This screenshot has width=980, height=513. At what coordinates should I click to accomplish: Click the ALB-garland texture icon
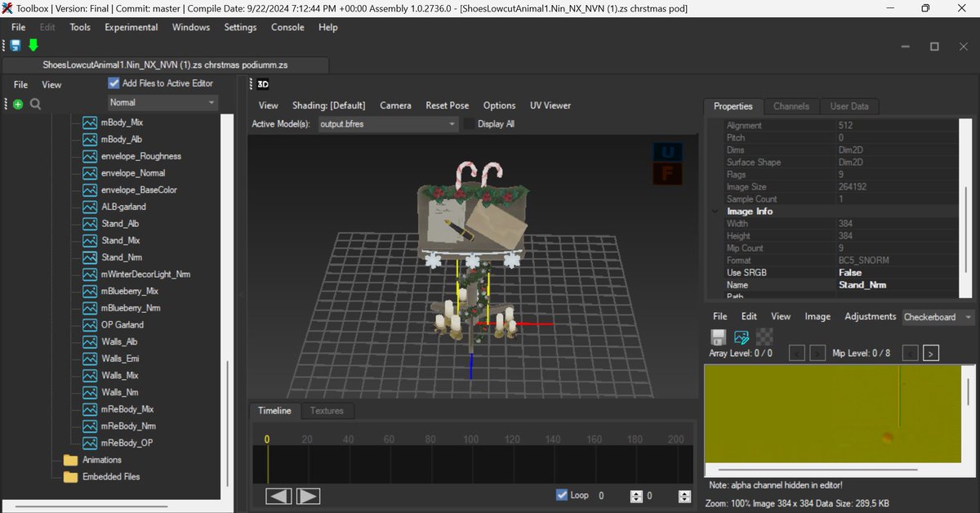click(x=90, y=207)
